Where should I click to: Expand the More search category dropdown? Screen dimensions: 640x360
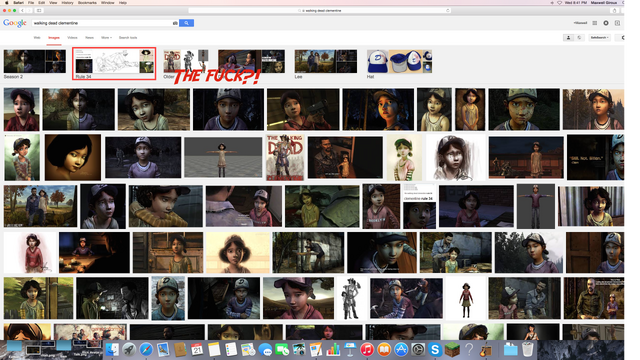(106, 38)
